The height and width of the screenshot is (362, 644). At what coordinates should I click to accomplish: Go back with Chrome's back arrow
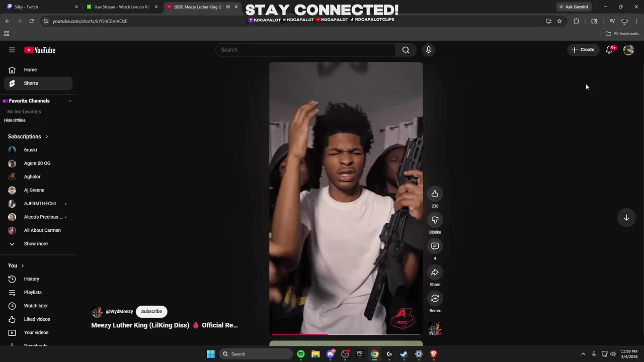coord(7,21)
